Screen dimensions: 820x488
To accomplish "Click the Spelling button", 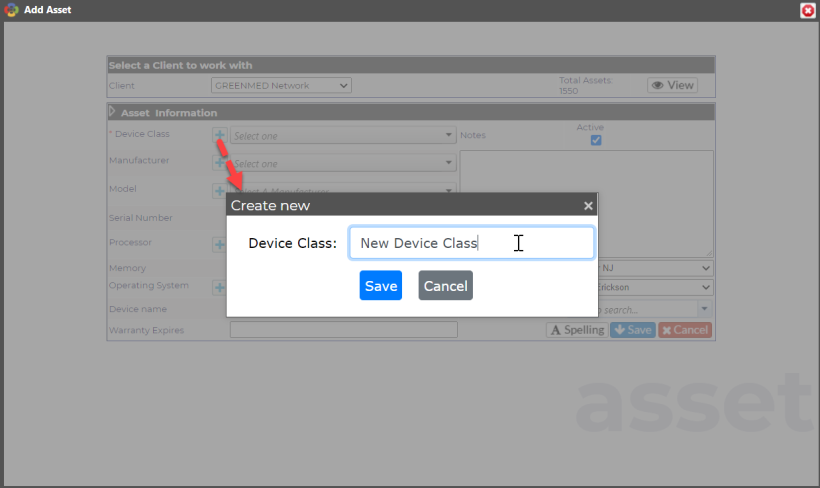I will pyautogui.click(x=577, y=330).
